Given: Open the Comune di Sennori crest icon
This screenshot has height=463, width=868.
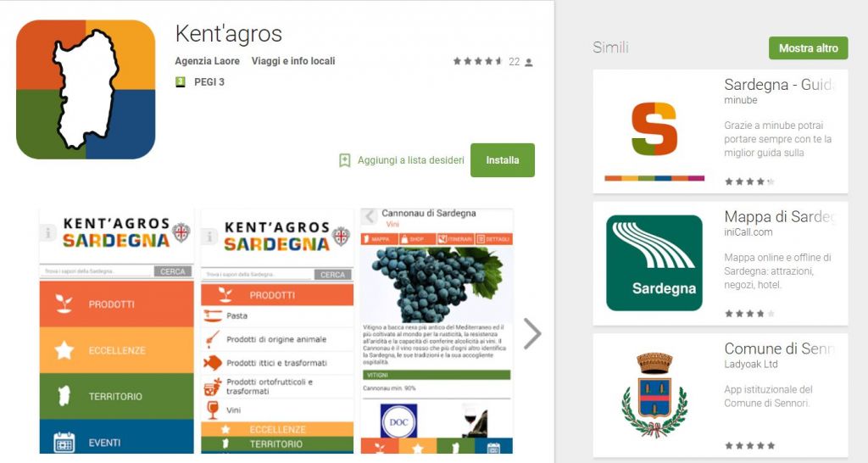Looking at the screenshot, I should (654, 395).
